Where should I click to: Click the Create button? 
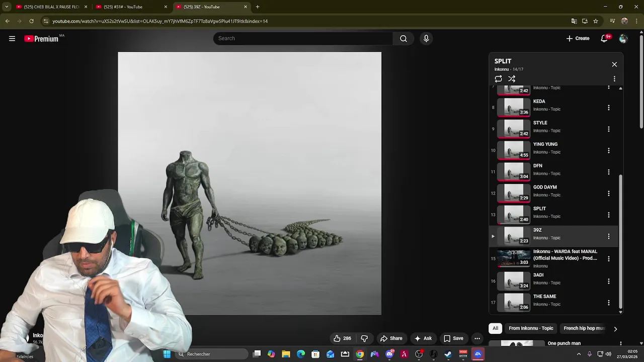point(578,39)
